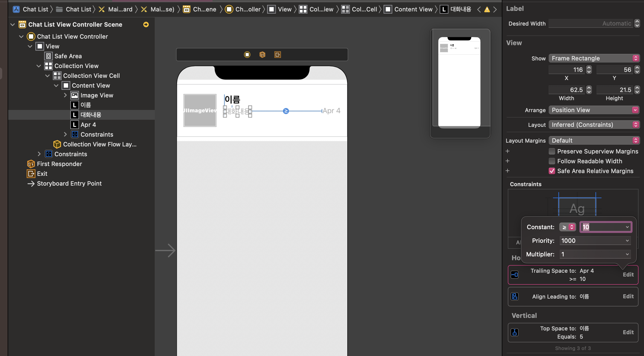Enable Follow Readable Width checkbox
This screenshot has height=356, width=644.
point(552,161)
